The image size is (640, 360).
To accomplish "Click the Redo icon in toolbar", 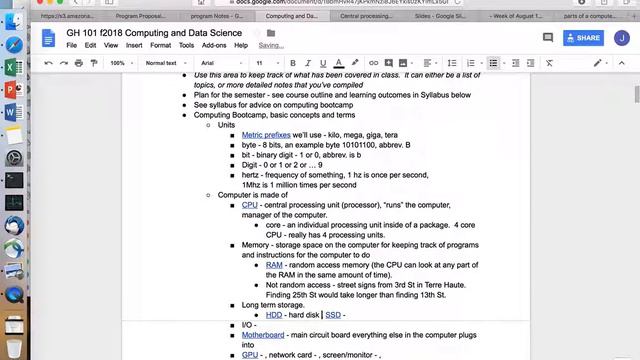I will coord(64,63).
